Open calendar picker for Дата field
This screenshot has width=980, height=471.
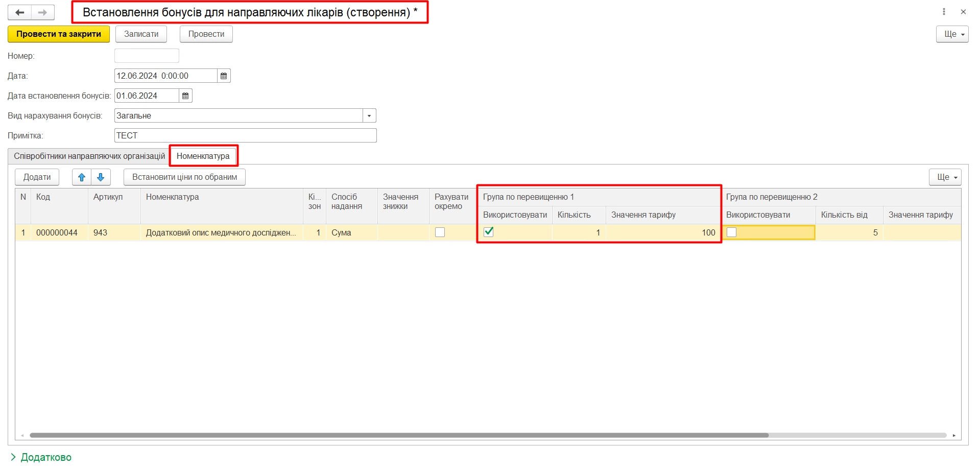click(x=224, y=76)
